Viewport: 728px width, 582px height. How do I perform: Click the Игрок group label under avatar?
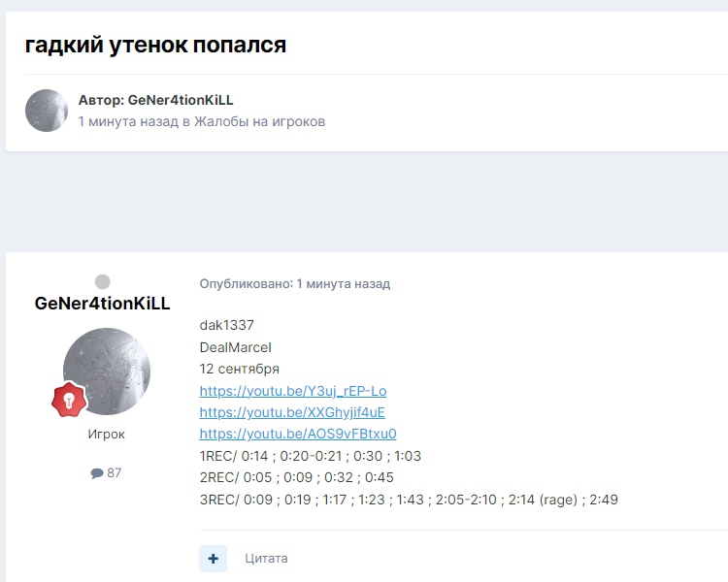(106, 435)
